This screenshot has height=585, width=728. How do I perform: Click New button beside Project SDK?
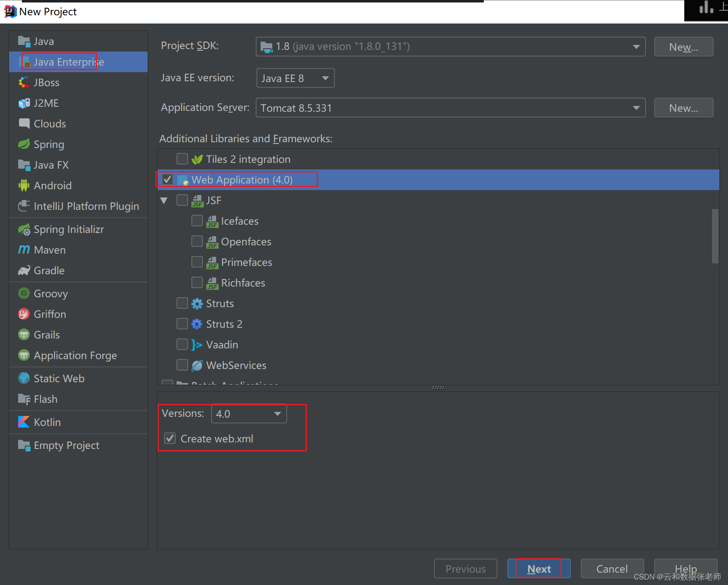point(683,47)
